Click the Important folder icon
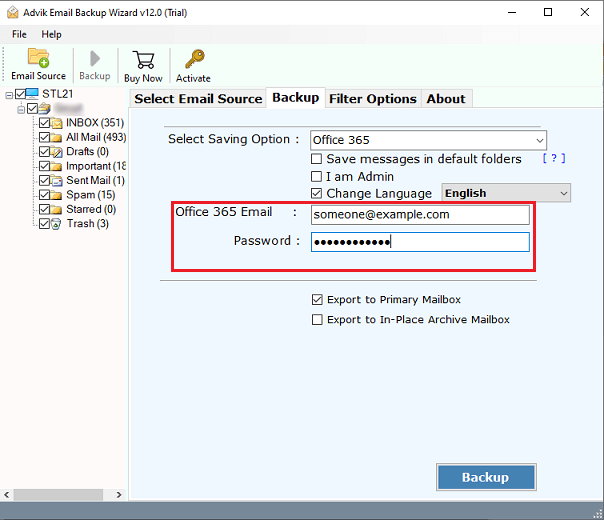The image size is (604, 520). pyautogui.click(x=56, y=166)
